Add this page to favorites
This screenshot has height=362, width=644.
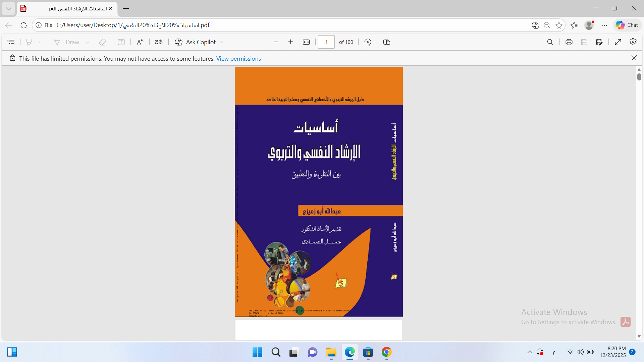pyautogui.click(x=559, y=25)
